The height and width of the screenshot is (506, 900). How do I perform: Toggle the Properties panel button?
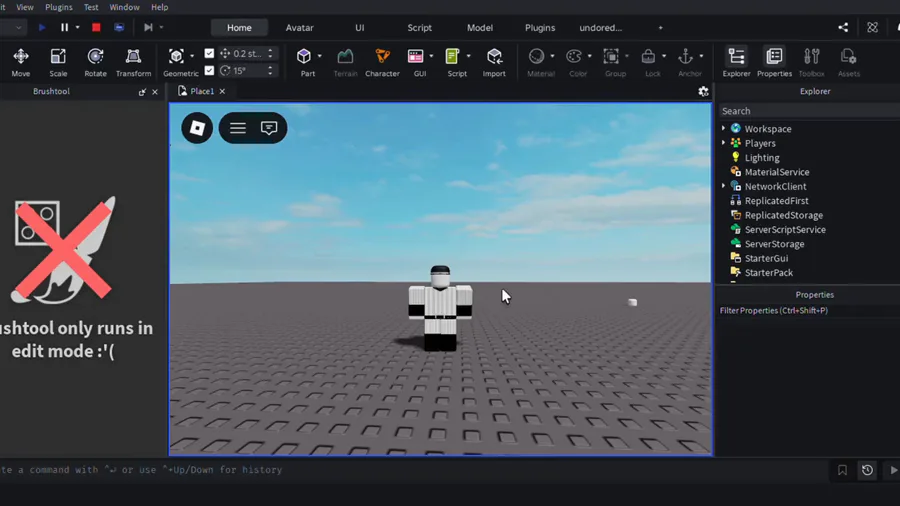pos(774,62)
